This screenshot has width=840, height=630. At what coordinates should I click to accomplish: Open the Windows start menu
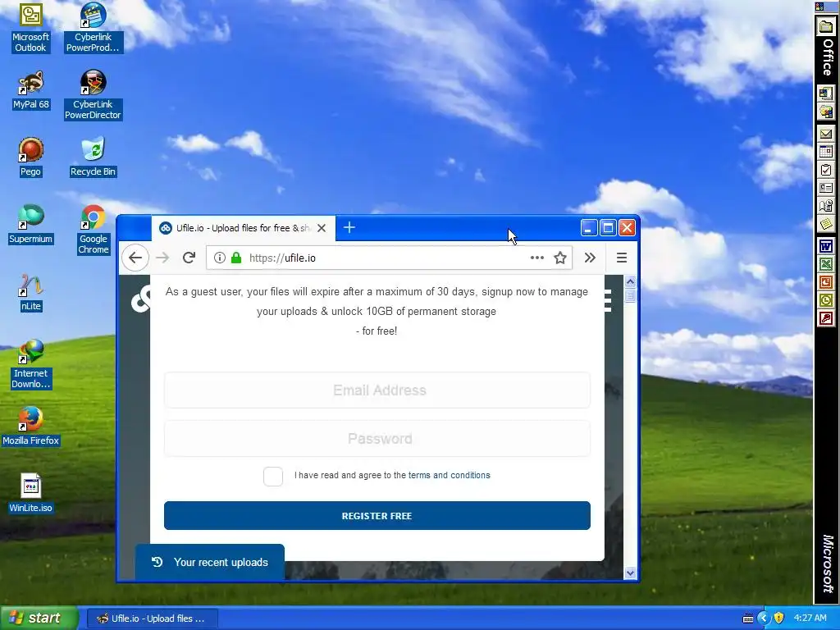39,619
